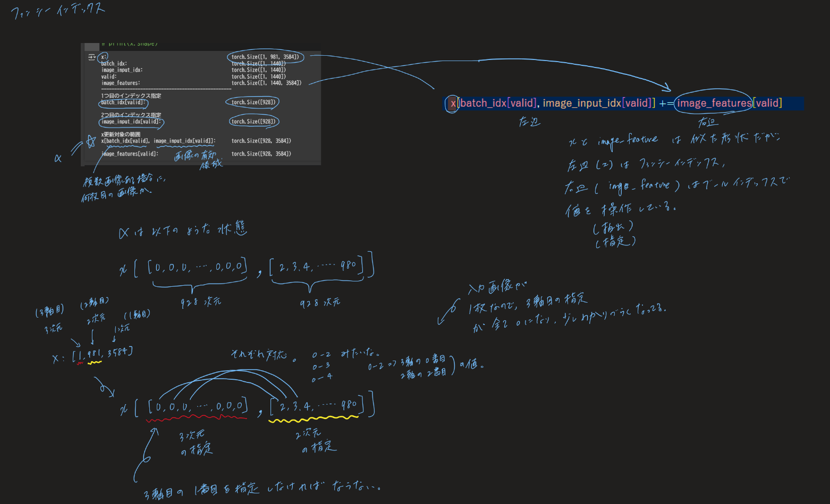
Task: Click the heading '1つ目のインデックス指定'
Action: (131, 96)
